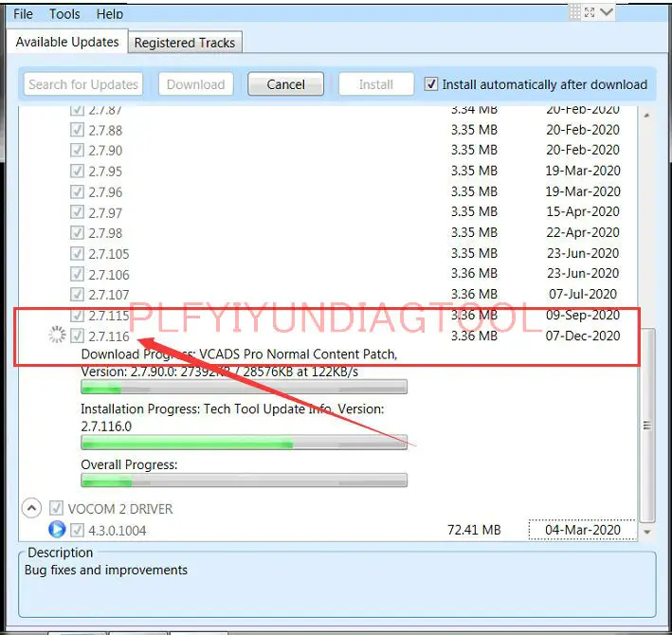Select the 22-Apr-2020 date for 2.7.98

coord(582,232)
